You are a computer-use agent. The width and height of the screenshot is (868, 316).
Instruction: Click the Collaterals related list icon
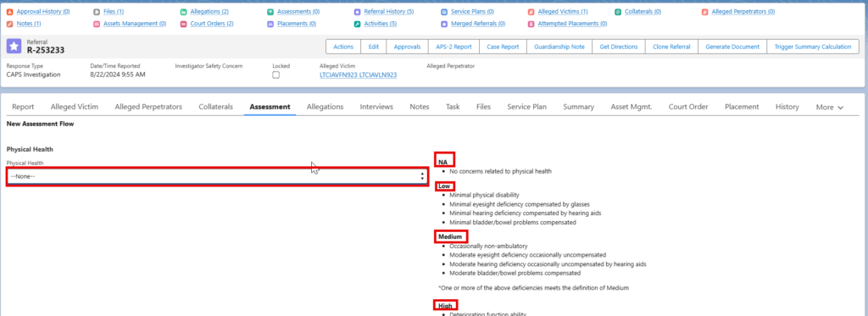click(618, 12)
